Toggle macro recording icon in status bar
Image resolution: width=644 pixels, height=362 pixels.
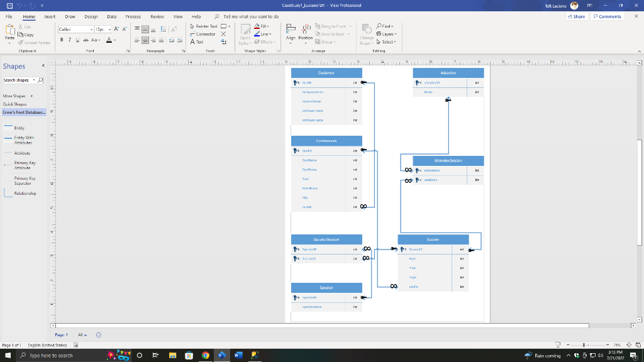click(x=75, y=345)
